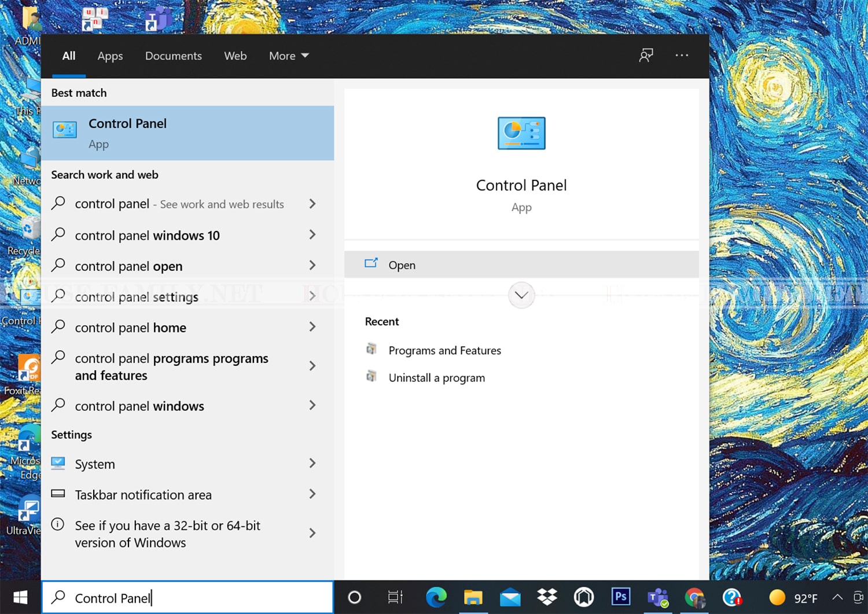The width and height of the screenshot is (868, 614).
Task: Select suggestion 'control panel home'
Action: click(x=130, y=328)
